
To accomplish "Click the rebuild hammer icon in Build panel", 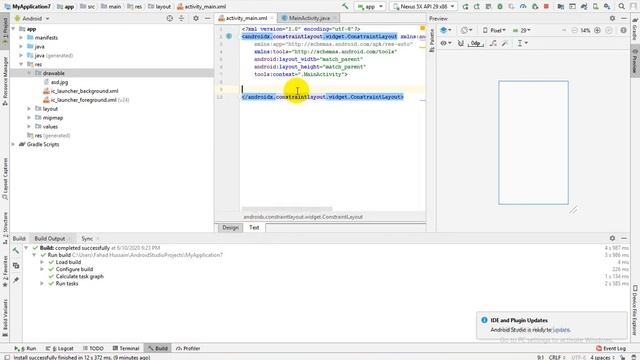I will [x=16, y=251].
